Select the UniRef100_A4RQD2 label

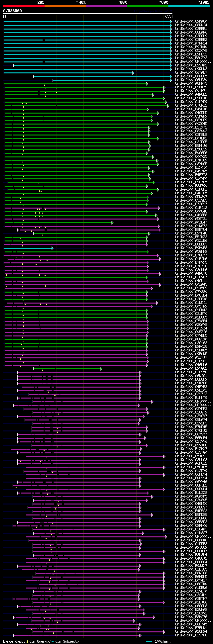(191, 95)
